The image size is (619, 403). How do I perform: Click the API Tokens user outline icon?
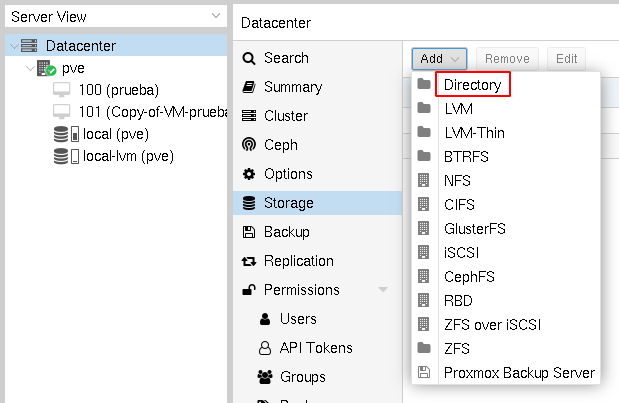click(x=265, y=348)
